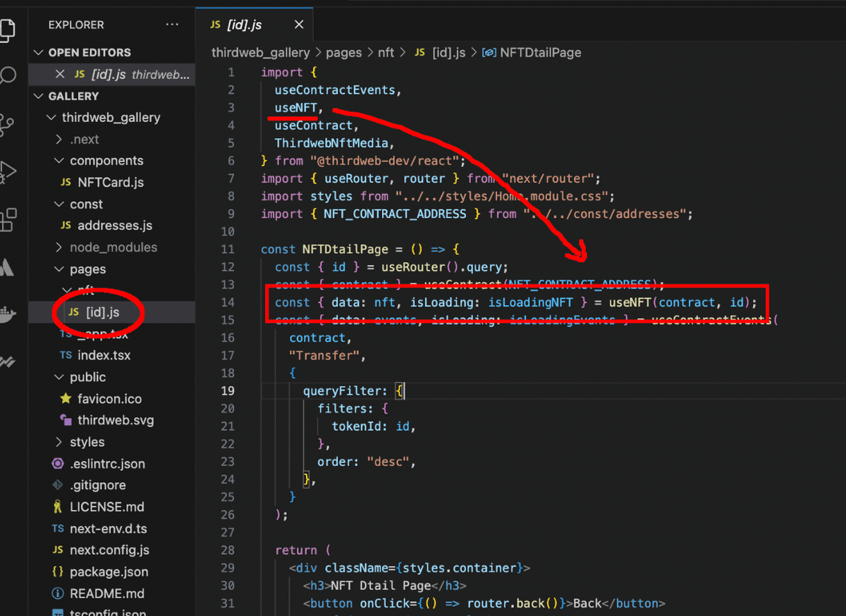Close the [id].js editor tab
Image resolution: width=846 pixels, height=616 pixels.
[x=299, y=25]
